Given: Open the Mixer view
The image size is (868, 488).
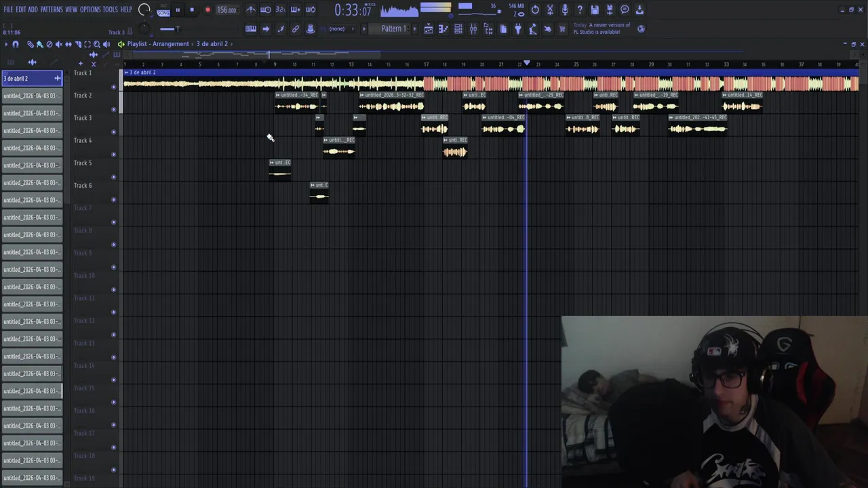Looking at the screenshot, I should click(x=473, y=29).
